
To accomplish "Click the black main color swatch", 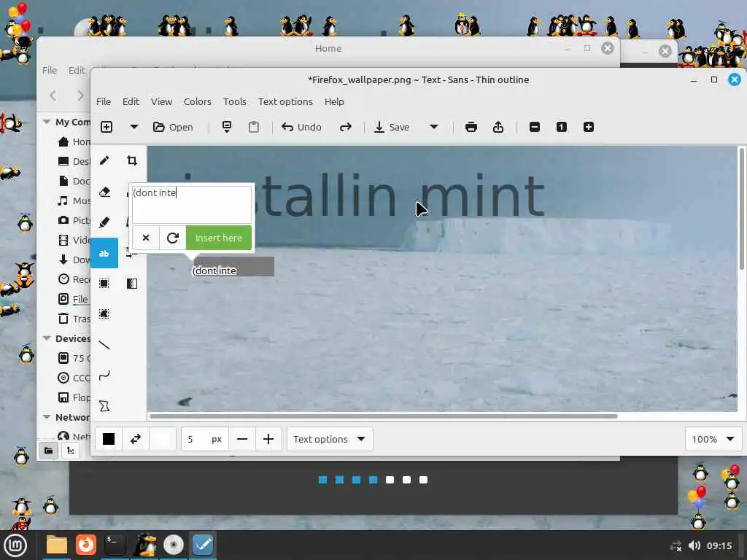I will (x=109, y=439).
